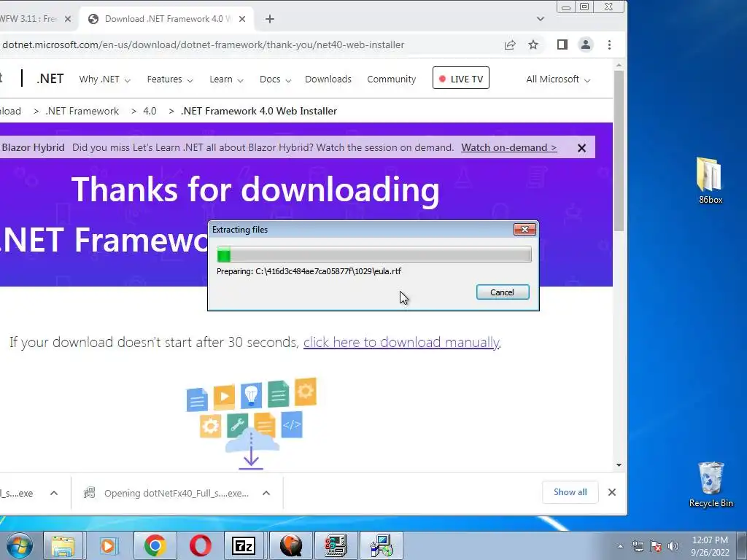Viewport: 747px width, 560px height.
Task: Click the address bar URL
Action: [204, 44]
